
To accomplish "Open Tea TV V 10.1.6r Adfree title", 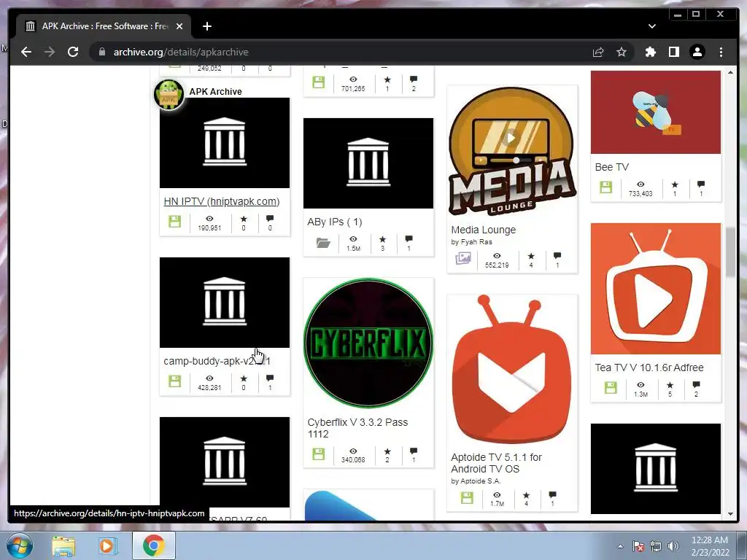I will [649, 367].
